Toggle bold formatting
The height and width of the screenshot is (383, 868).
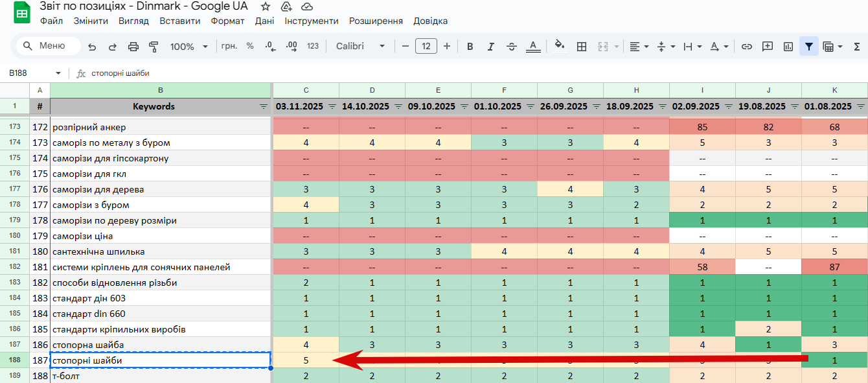[x=470, y=47]
